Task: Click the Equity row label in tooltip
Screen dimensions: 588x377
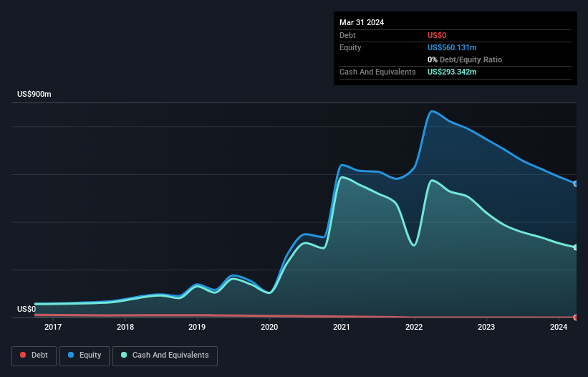Action: point(350,47)
